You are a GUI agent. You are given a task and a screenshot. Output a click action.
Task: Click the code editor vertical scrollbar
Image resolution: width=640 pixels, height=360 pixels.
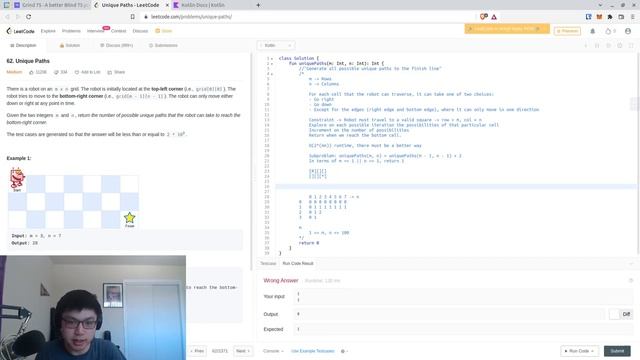[x=638, y=155]
